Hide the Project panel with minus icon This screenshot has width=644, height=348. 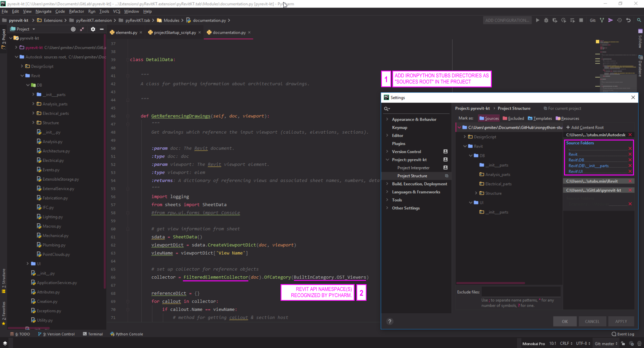pos(102,29)
